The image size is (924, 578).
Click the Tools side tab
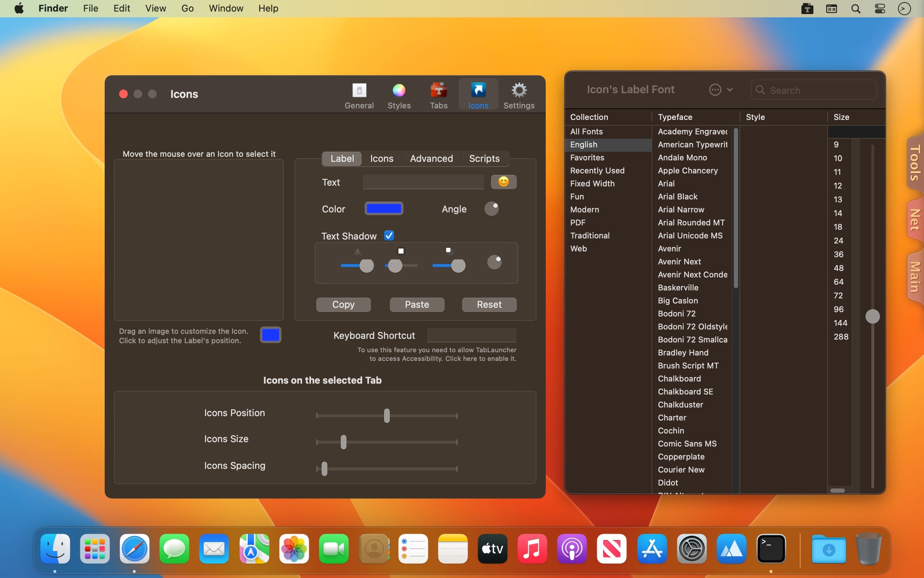point(915,163)
